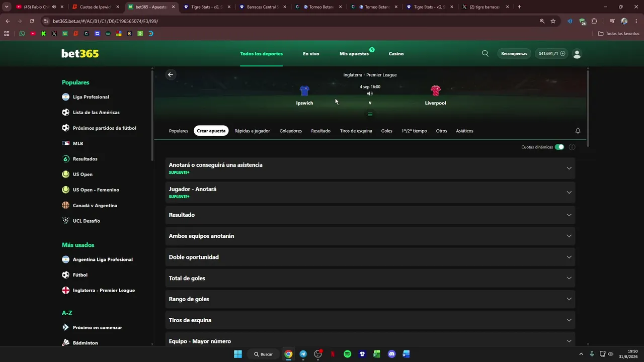
Task: Open En vivo nav item
Action: tap(311, 54)
